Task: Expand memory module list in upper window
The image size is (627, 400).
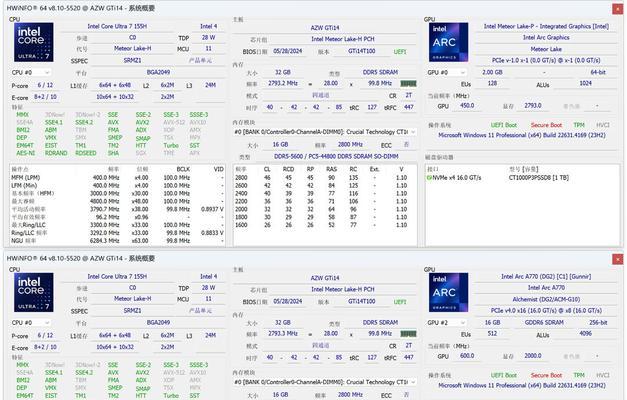Action: tap(413, 132)
